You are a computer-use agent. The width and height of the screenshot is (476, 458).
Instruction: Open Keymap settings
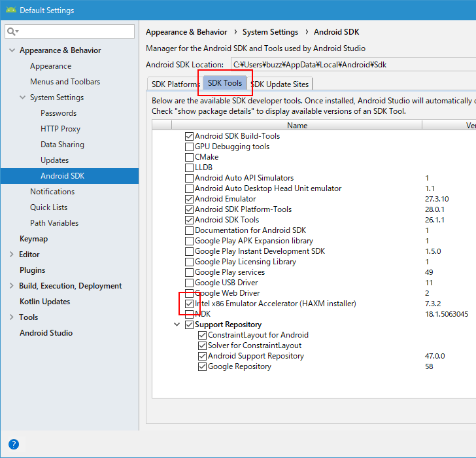pyautogui.click(x=34, y=239)
